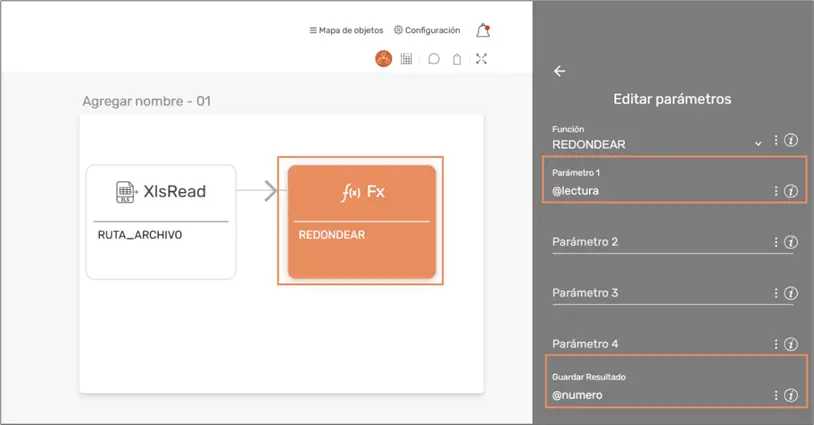814x425 pixels.
Task: Open the comments speech bubble icon
Action: (434, 59)
